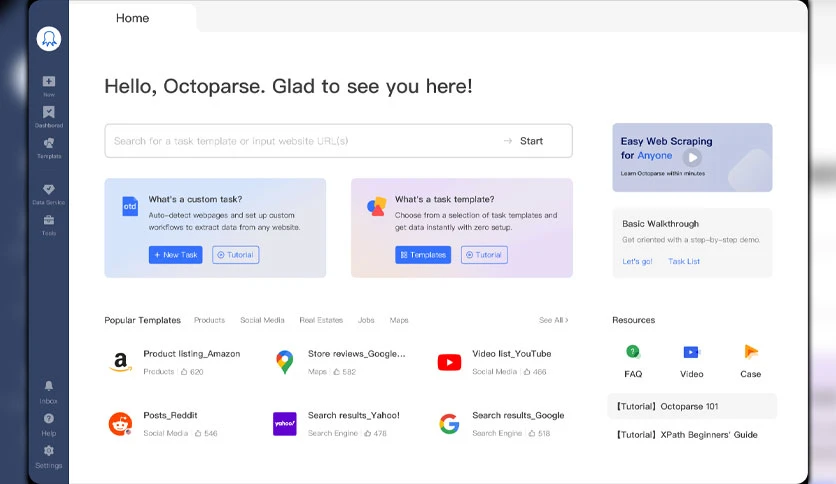Open the Help question mark icon

(x=49, y=418)
